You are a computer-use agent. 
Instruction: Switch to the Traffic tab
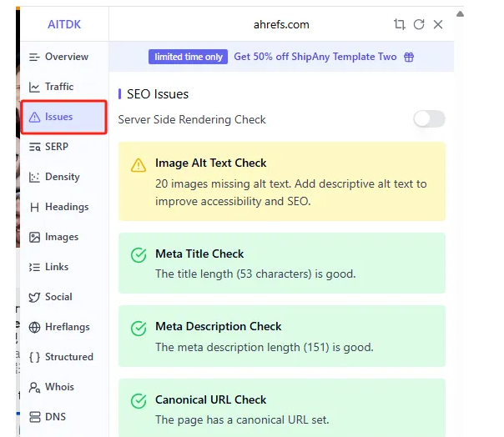[x=58, y=87]
